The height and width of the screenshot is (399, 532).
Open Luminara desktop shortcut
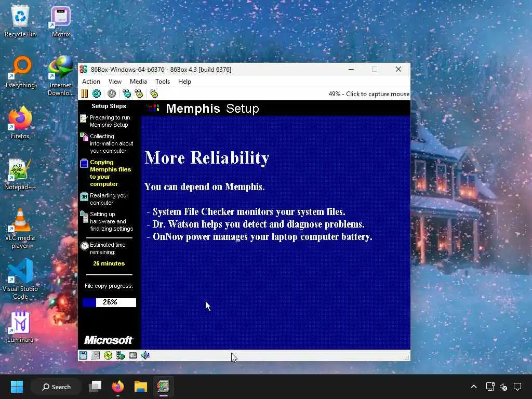(x=20, y=326)
